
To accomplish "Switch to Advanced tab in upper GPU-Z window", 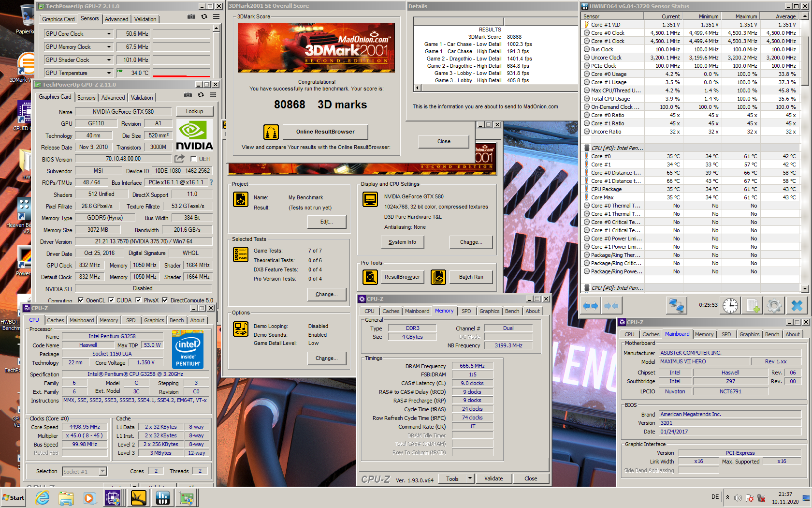I will pos(116,19).
